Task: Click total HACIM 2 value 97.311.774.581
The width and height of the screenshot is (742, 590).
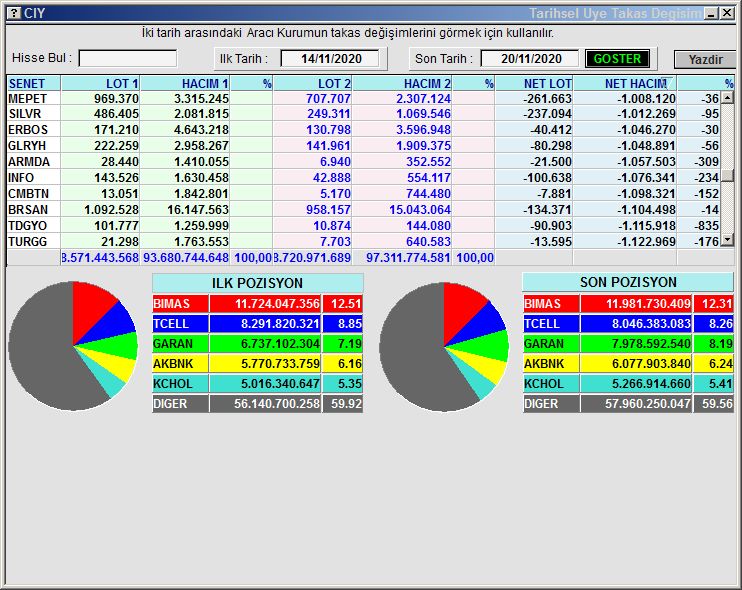Action: click(x=408, y=258)
